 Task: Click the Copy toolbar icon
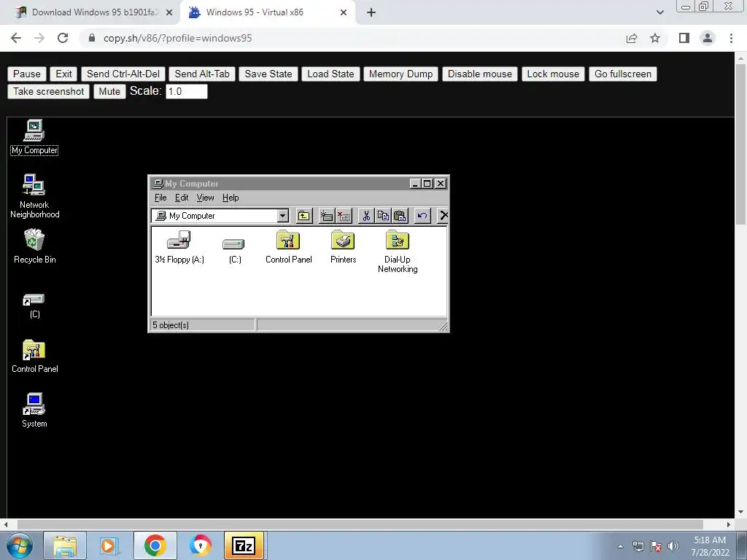383,216
